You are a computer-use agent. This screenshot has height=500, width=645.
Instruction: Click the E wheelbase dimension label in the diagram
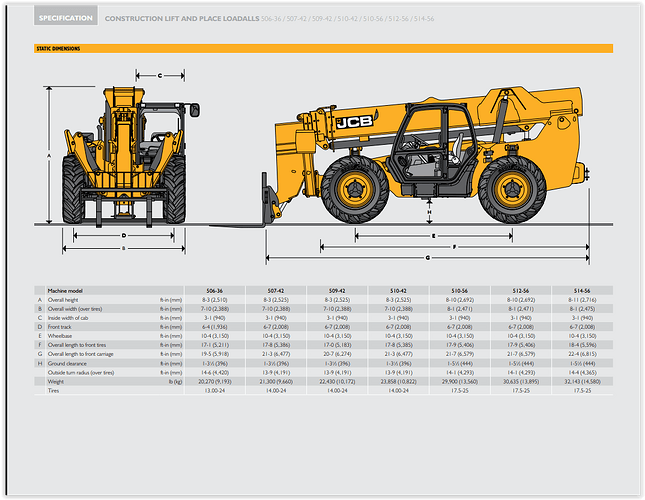[434, 236]
